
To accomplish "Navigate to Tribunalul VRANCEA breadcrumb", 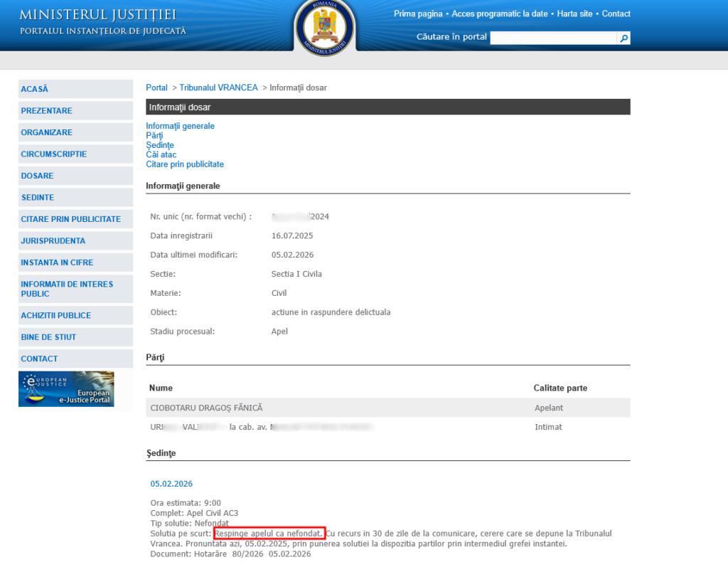I will [x=218, y=88].
